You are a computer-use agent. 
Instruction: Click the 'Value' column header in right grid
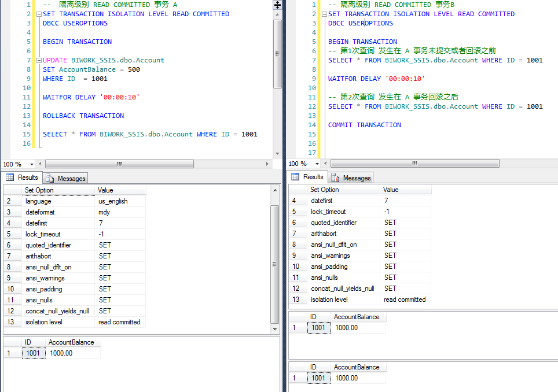(406, 190)
